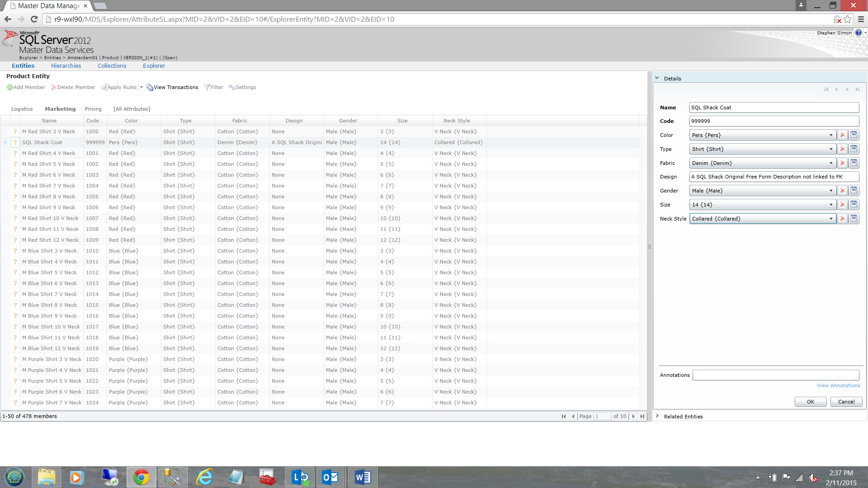Expand the Type dropdown showing Shirt
868x488 pixels.
(x=831, y=149)
